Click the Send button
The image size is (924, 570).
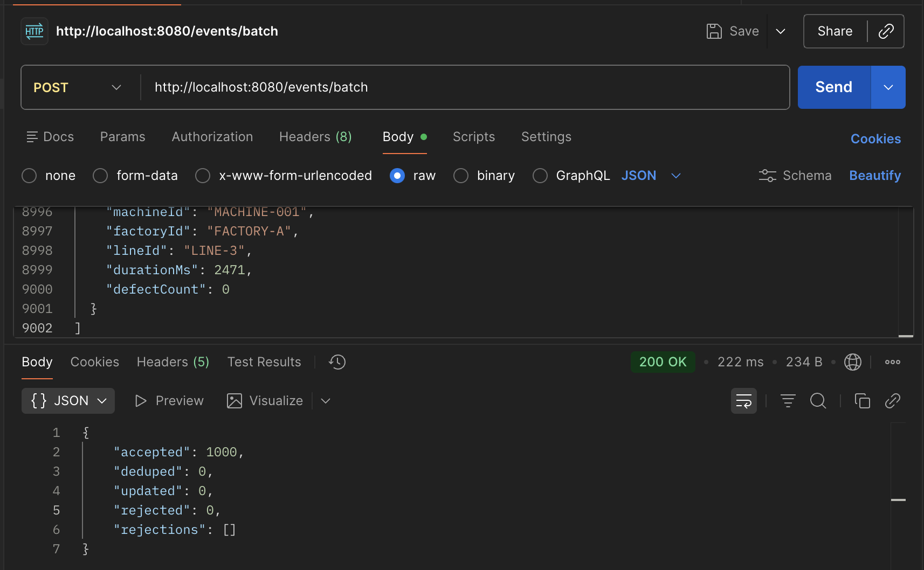(832, 87)
